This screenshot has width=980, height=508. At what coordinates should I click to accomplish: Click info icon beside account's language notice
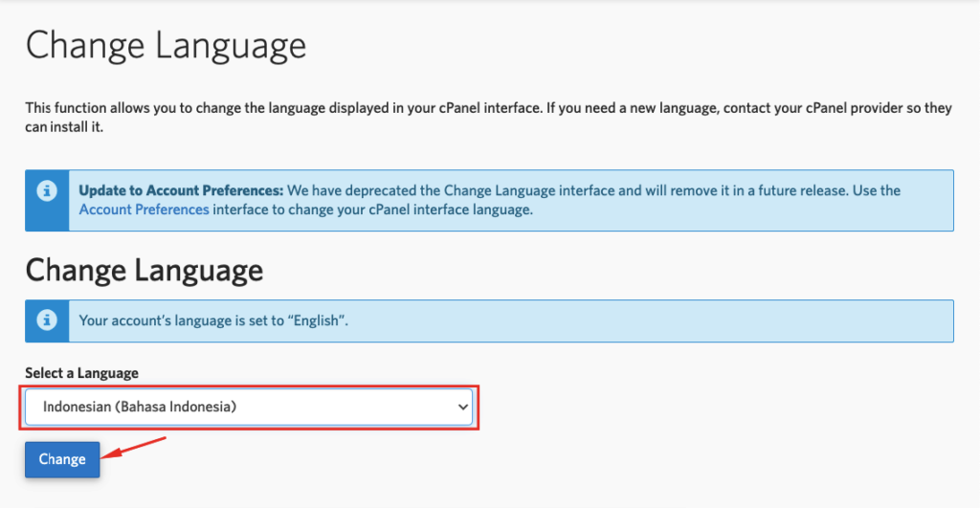pos(47,320)
